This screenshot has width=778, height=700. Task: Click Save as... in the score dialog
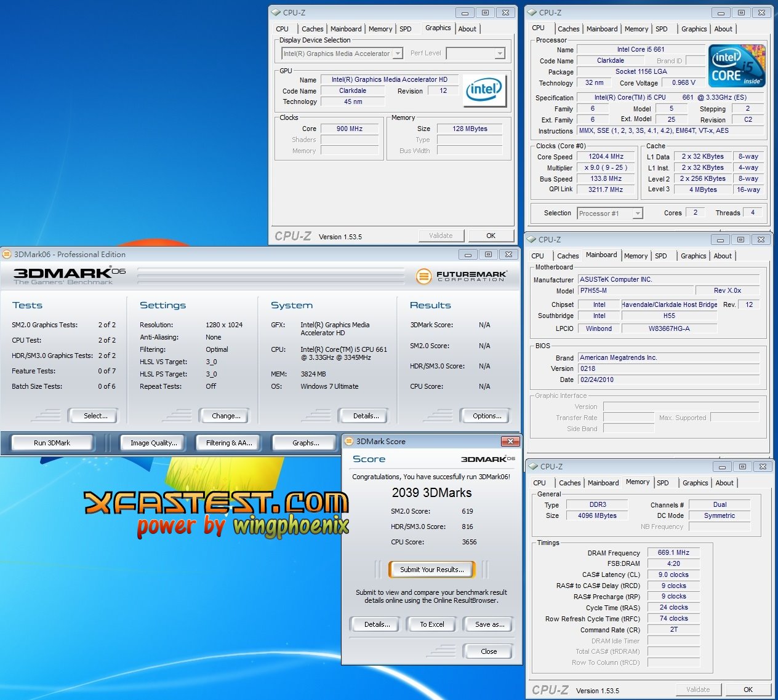pyautogui.click(x=489, y=624)
